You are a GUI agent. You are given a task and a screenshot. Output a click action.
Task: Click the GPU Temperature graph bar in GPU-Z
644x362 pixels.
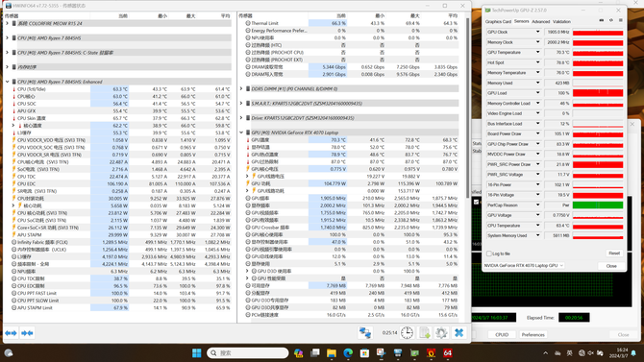(x=598, y=53)
